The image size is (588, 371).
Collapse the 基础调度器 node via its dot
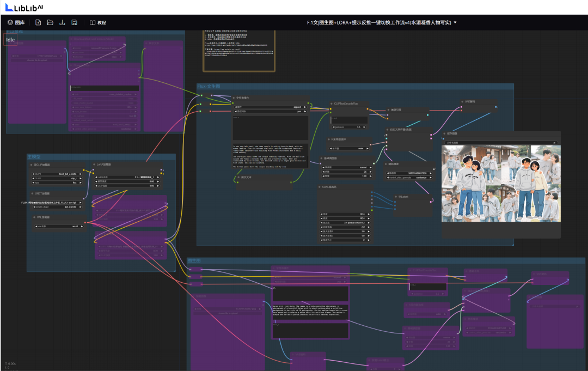(x=321, y=159)
